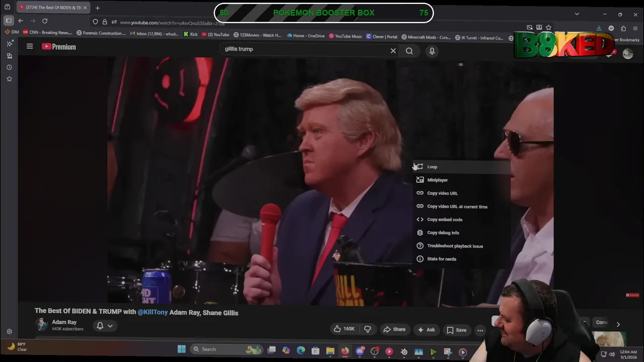The width and height of the screenshot is (644, 362).
Task: Open the YouTube guide hamburger menu
Action: point(30,47)
